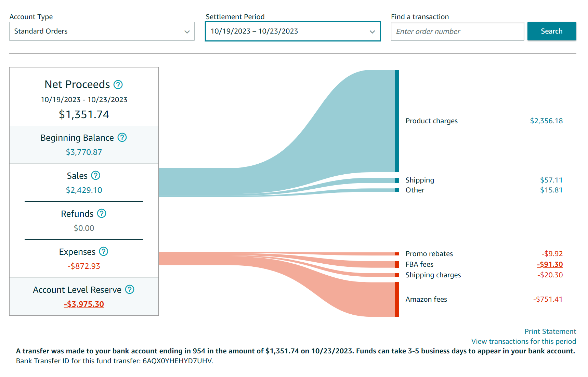Open the Print Statement link
Screen dimensions: 588x377
coord(550,331)
